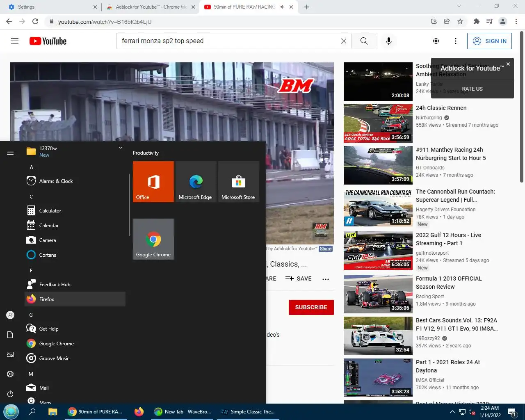Open Cortana from the app list
525x420 pixels.
pos(75,255)
